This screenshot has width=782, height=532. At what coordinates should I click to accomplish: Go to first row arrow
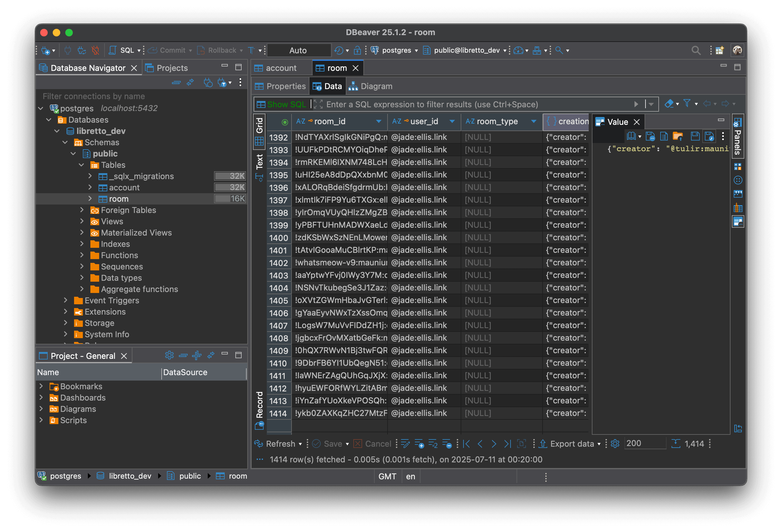click(466, 444)
